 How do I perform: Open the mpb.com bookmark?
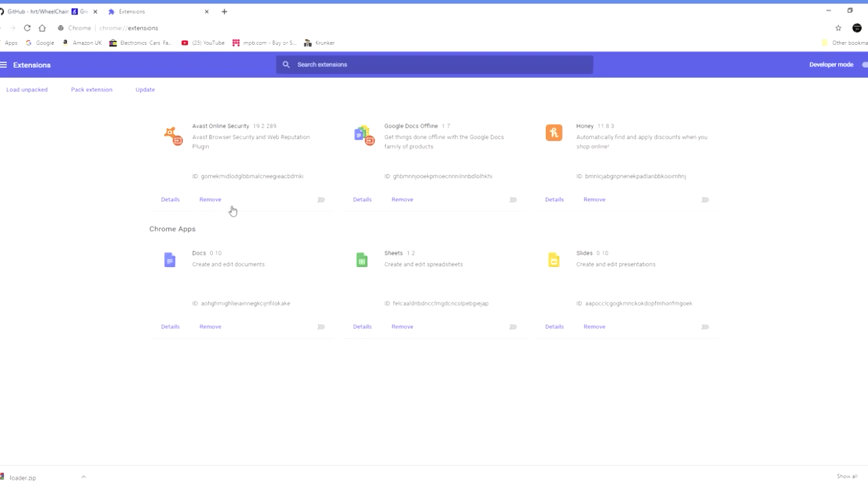click(264, 43)
